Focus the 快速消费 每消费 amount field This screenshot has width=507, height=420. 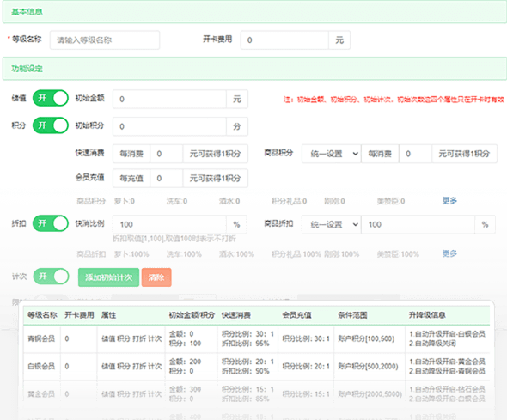coord(167,154)
